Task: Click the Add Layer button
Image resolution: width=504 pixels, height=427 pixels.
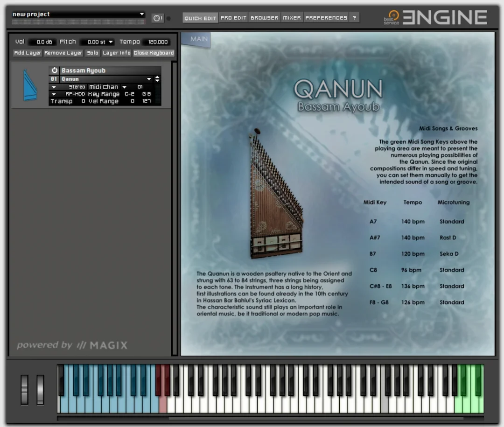Action: [x=28, y=53]
